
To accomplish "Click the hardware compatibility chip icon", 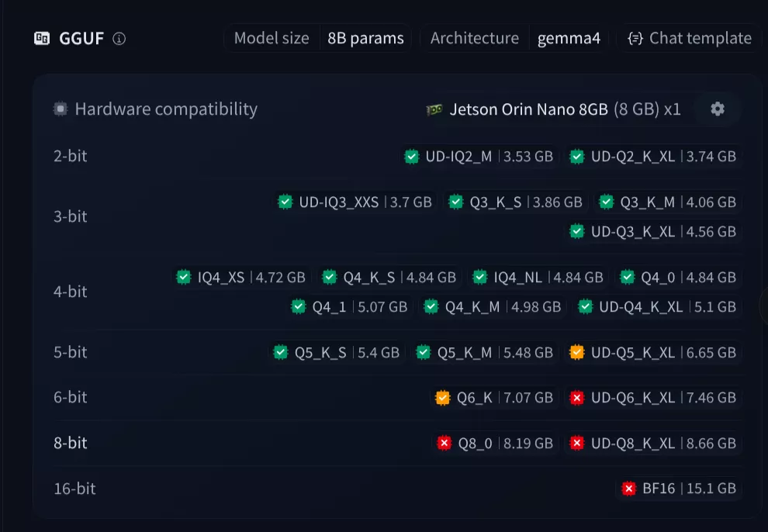I will (x=61, y=109).
